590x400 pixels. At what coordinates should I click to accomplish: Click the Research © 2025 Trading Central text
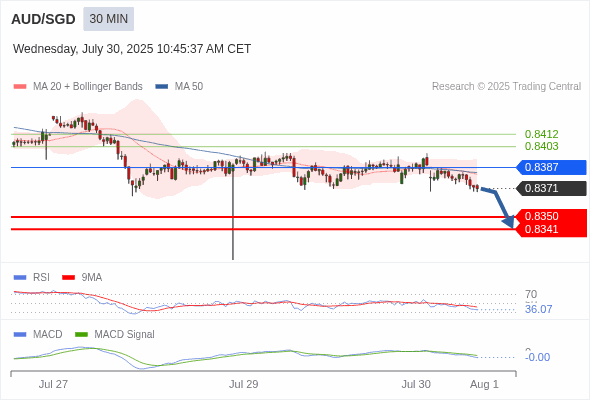[506, 87]
